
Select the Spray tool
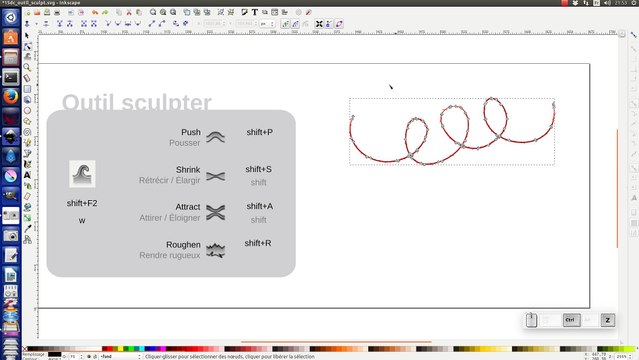(27, 186)
